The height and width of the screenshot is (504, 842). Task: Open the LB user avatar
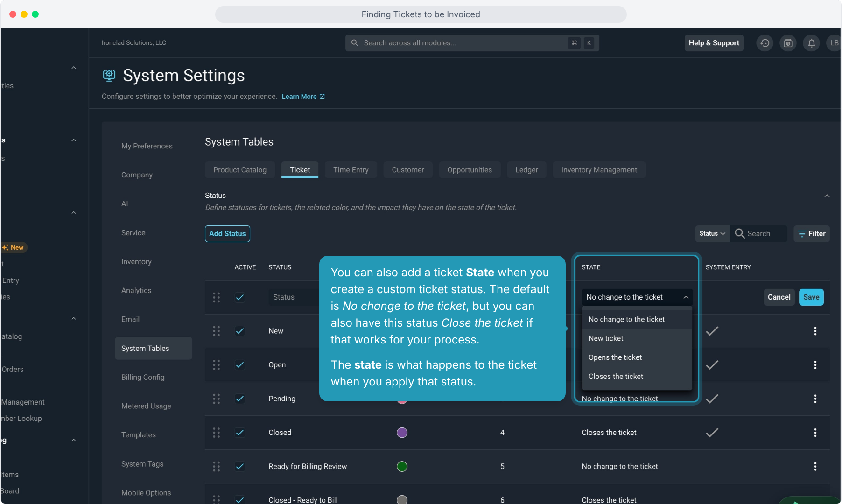click(x=834, y=43)
